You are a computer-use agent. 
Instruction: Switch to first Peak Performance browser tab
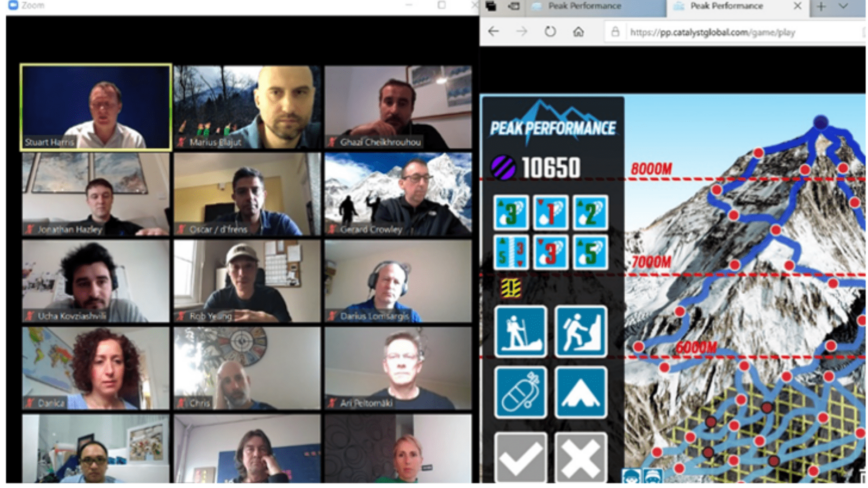[585, 6]
